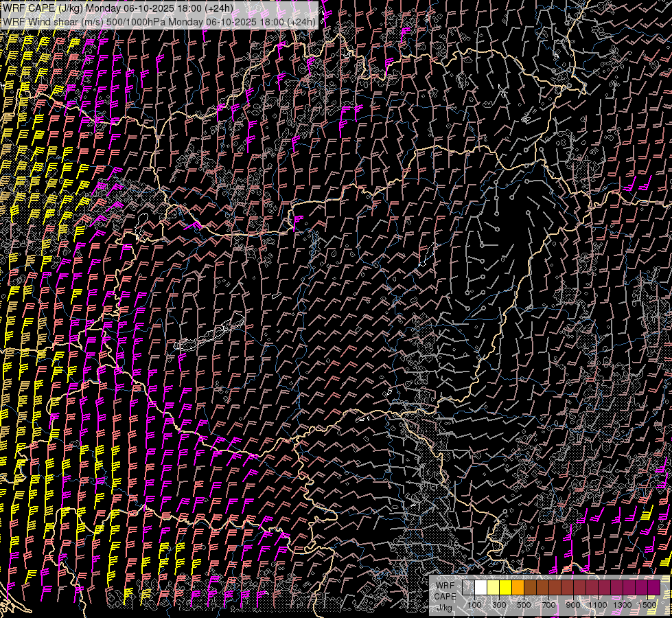
Task: Click the WRF text in legend box
Action: pyautogui.click(x=445, y=586)
